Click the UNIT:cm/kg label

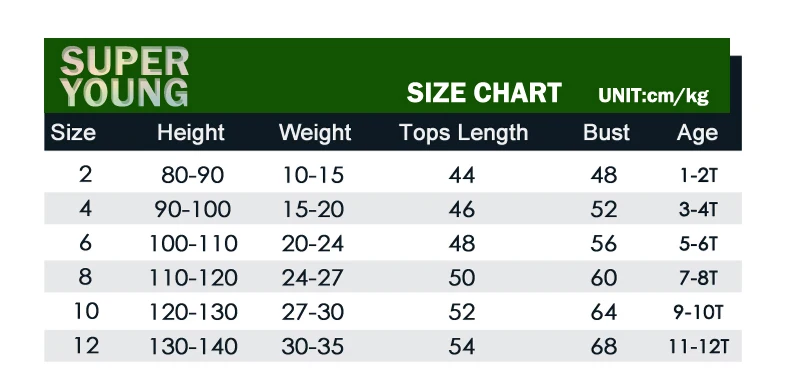(653, 95)
